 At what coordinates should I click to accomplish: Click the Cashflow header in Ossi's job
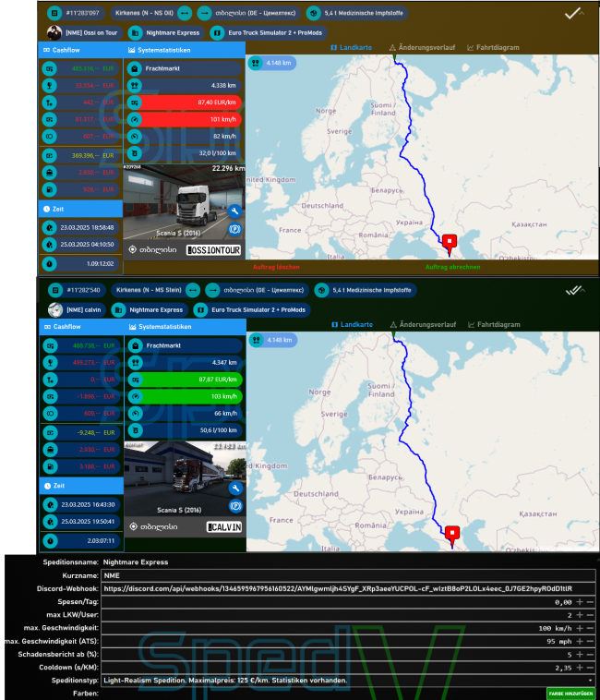pos(80,50)
